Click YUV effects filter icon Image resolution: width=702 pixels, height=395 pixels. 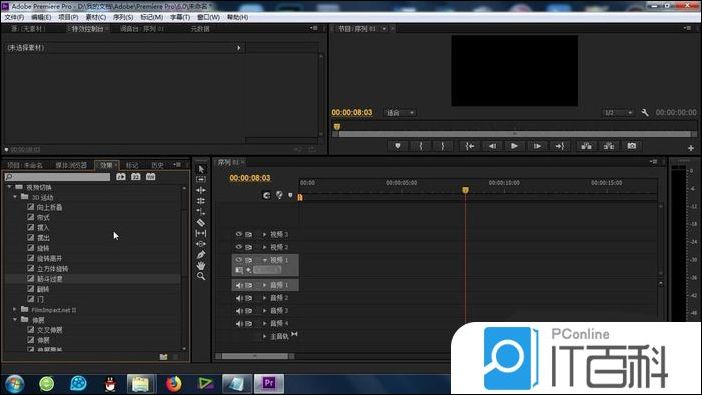(x=150, y=177)
